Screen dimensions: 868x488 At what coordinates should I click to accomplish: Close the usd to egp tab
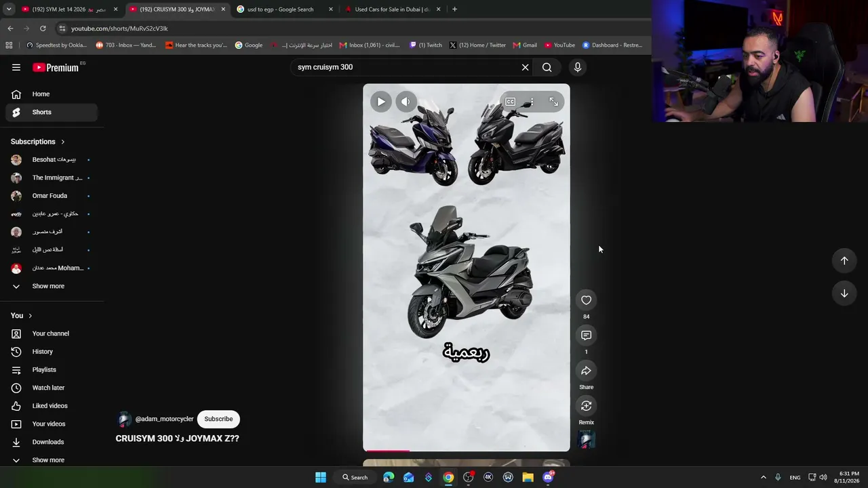pyautogui.click(x=331, y=9)
